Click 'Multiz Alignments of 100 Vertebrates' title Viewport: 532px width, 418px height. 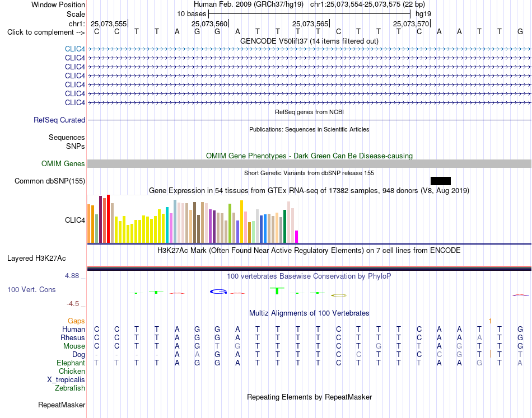(309, 313)
